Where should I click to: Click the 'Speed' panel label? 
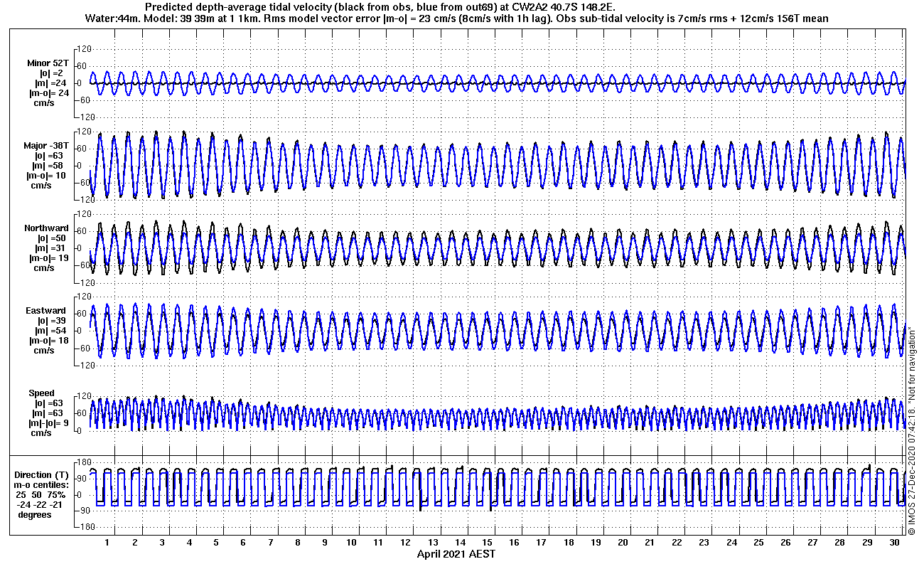click(41, 393)
